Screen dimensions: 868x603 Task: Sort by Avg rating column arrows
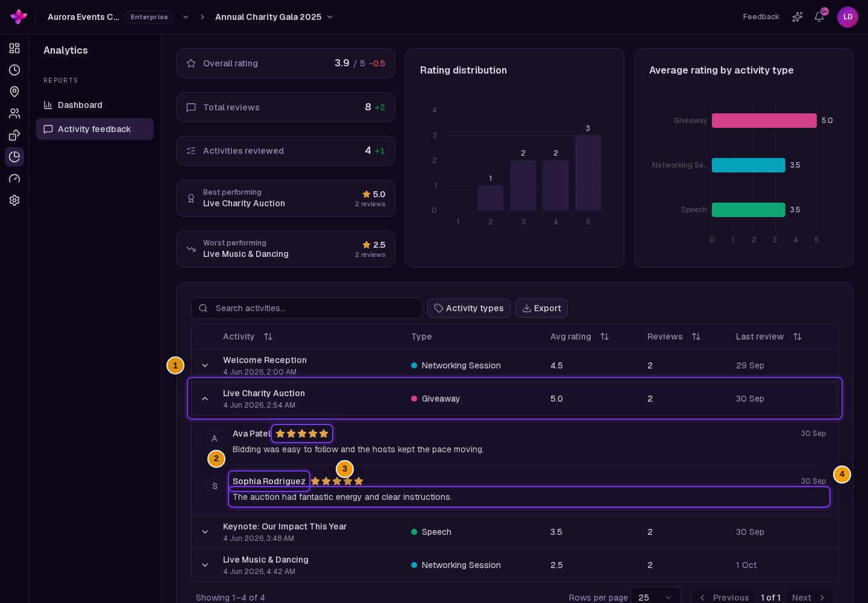[x=605, y=336]
